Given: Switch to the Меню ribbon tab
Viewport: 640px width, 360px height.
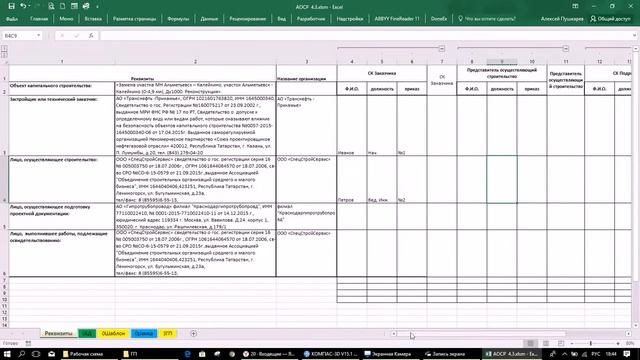Looking at the screenshot, I should click(66, 19).
